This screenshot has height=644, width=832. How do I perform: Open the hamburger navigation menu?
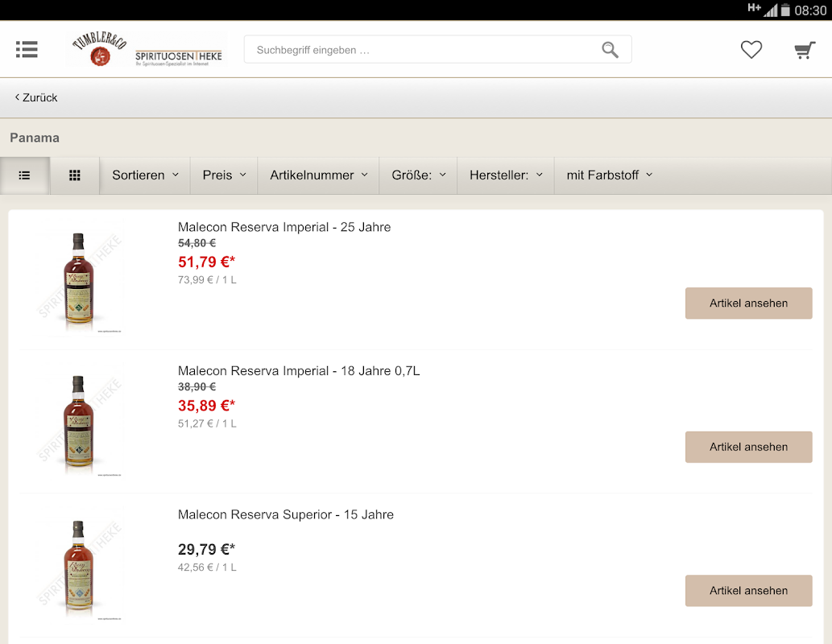tap(27, 49)
